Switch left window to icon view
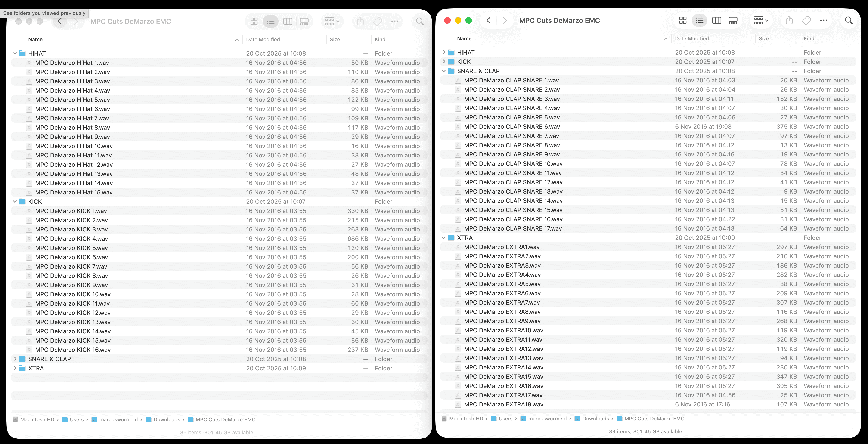The height and width of the screenshot is (444, 868). pyautogui.click(x=254, y=22)
